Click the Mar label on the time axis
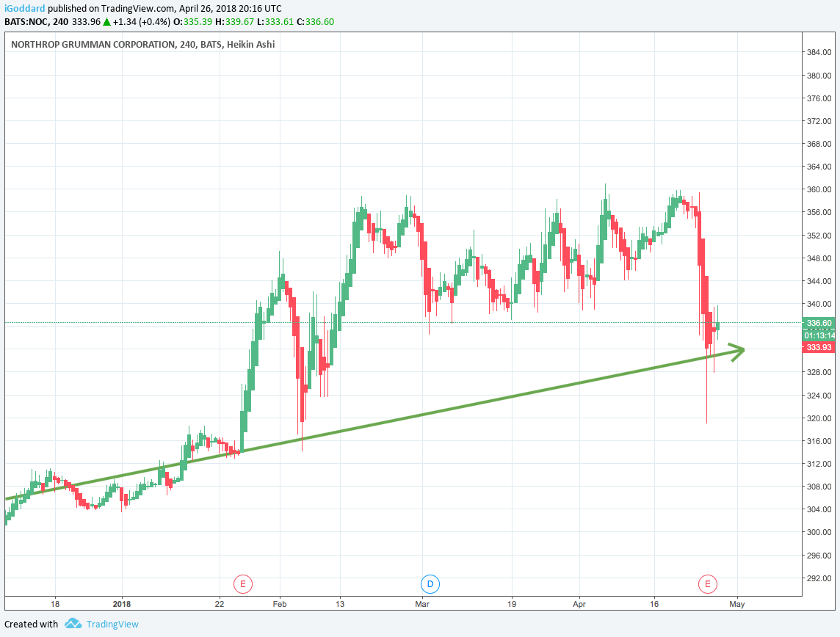Image resolution: width=840 pixels, height=637 pixels. [422, 604]
